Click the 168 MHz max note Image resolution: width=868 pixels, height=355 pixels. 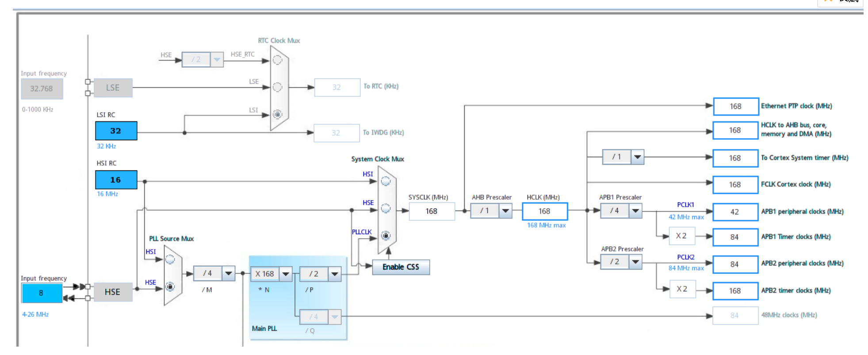click(x=547, y=225)
